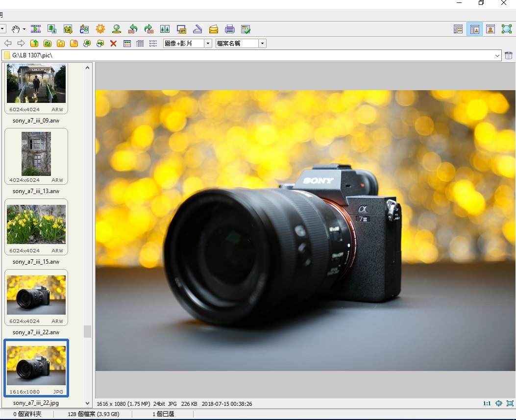The width and height of the screenshot is (516, 420).
Task: Switch to details view mode
Action: (140, 44)
